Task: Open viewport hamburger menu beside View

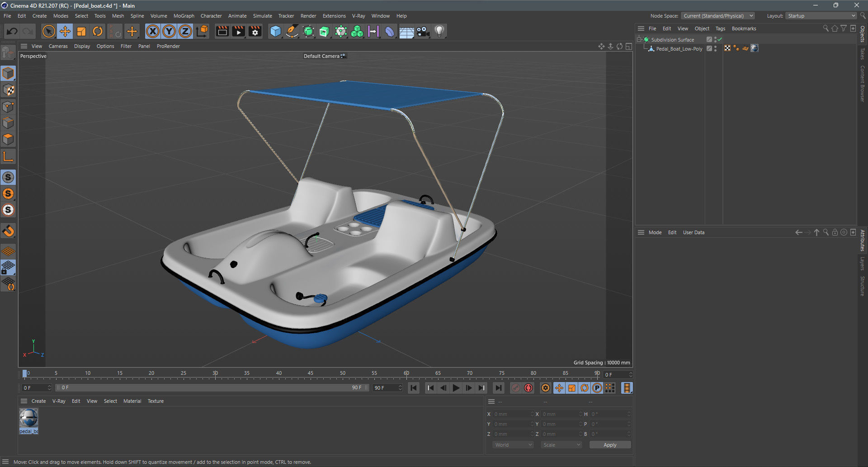Action: pos(24,46)
